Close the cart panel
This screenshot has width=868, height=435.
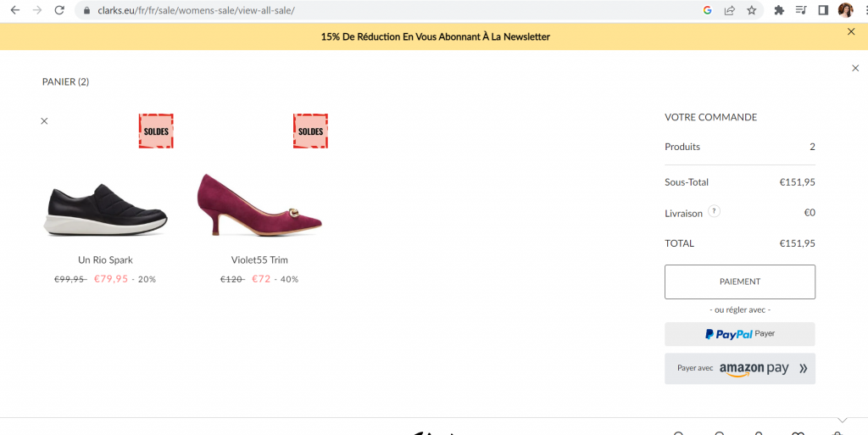click(855, 68)
